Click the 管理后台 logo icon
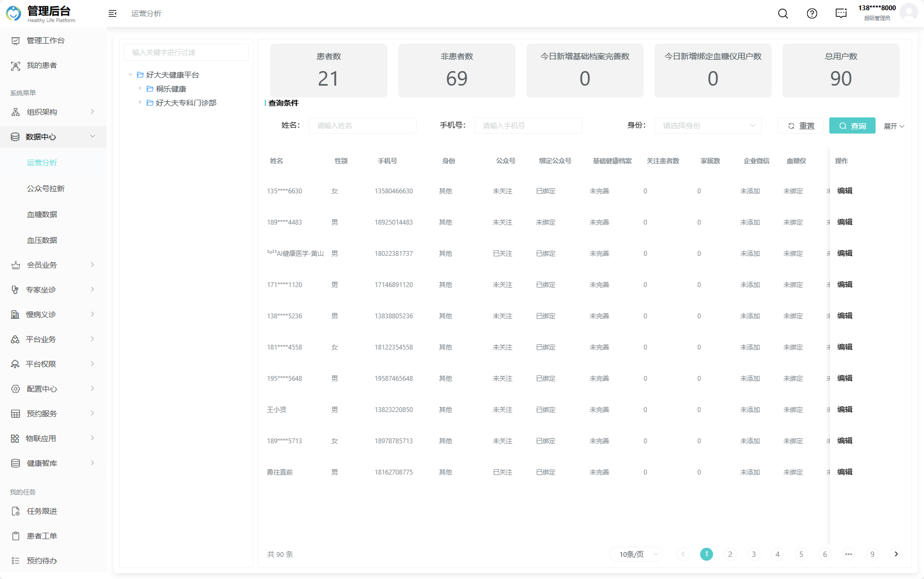 13,13
